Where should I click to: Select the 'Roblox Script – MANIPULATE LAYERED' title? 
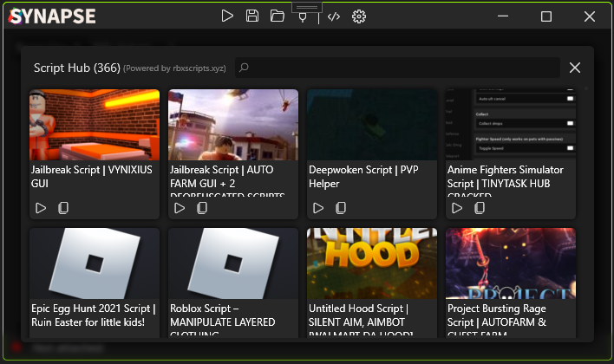222,315
